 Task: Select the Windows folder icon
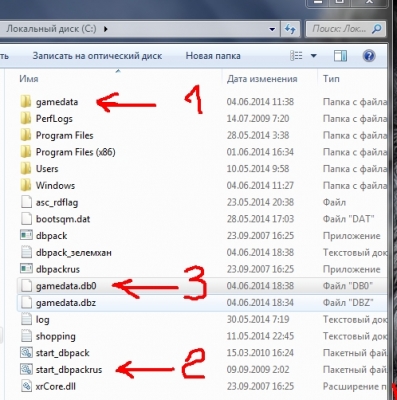(x=26, y=185)
